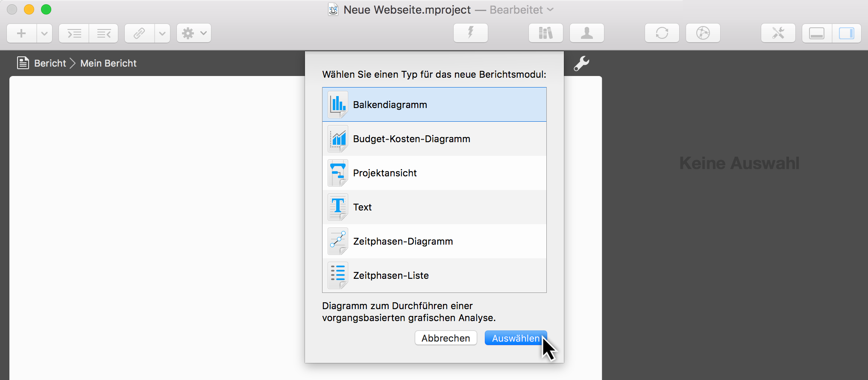
Task: Expand the dropdown next to the paperclip
Action: pyautogui.click(x=162, y=33)
